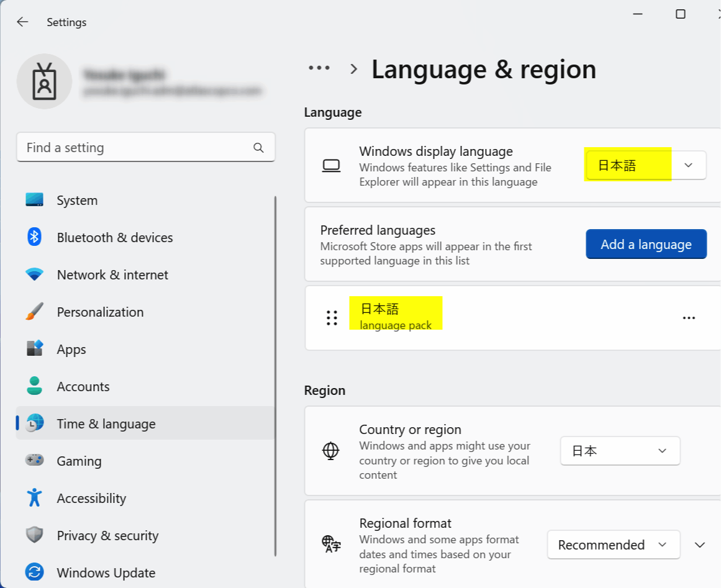The image size is (721, 588).
Task: Open Gaming settings
Action: [x=145, y=461]
